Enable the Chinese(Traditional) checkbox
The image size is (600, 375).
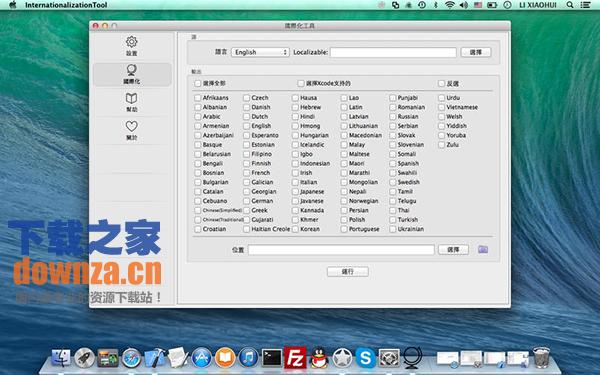(x=197, y=220)
